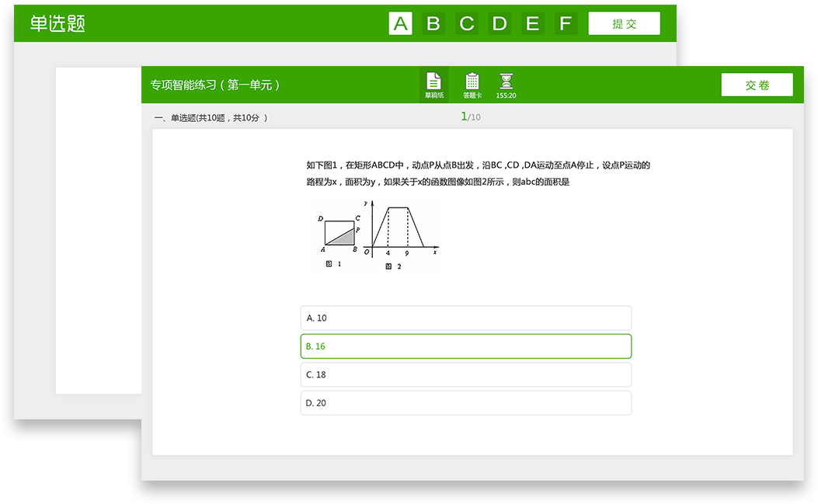Select letter B in the top answer bar

(433, 23)
